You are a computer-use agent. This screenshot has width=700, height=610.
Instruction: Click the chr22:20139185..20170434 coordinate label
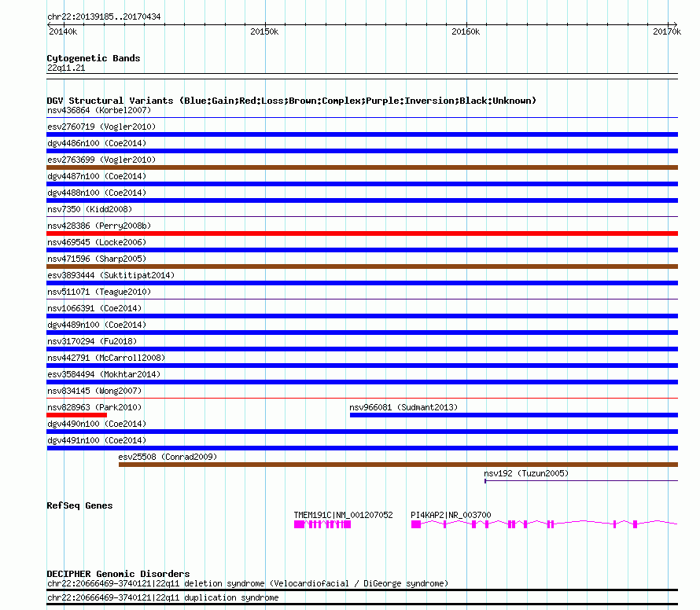[x=104, y=17]
